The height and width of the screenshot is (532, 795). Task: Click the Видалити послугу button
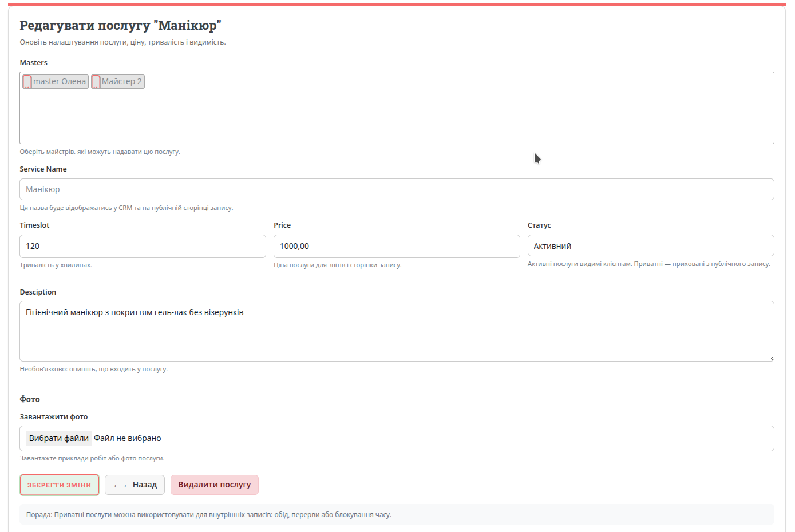click(214, 485)
